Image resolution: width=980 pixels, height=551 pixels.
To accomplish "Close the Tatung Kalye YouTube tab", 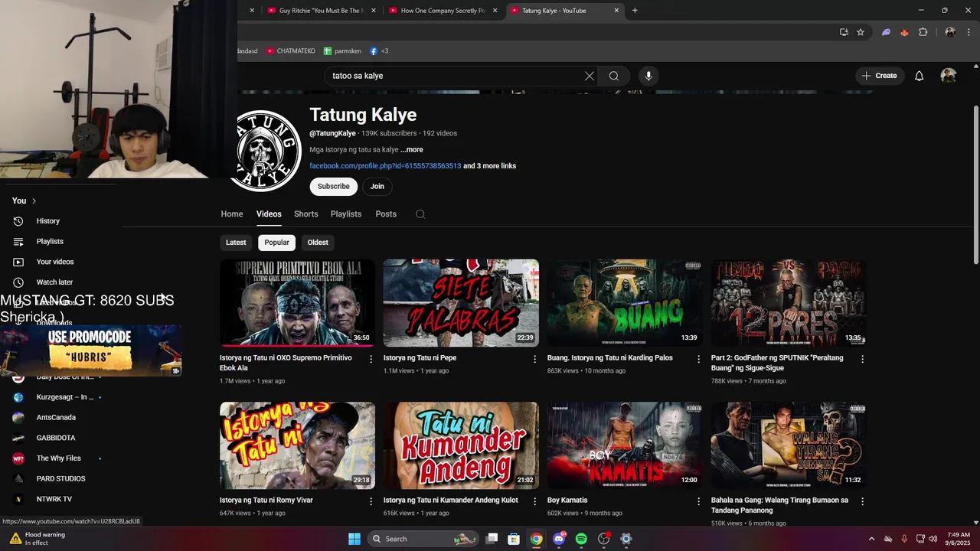I will pyautogui.click(x=617, y=11).
